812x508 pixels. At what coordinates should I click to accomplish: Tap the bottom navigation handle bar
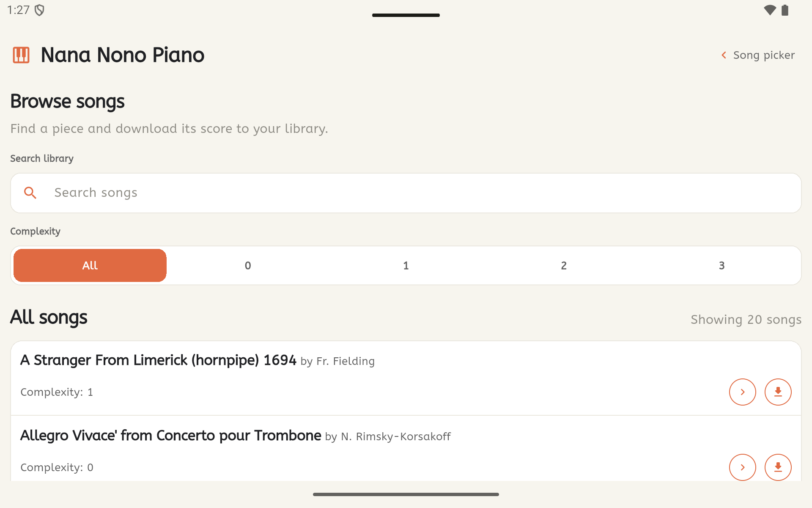pos(406,494)
